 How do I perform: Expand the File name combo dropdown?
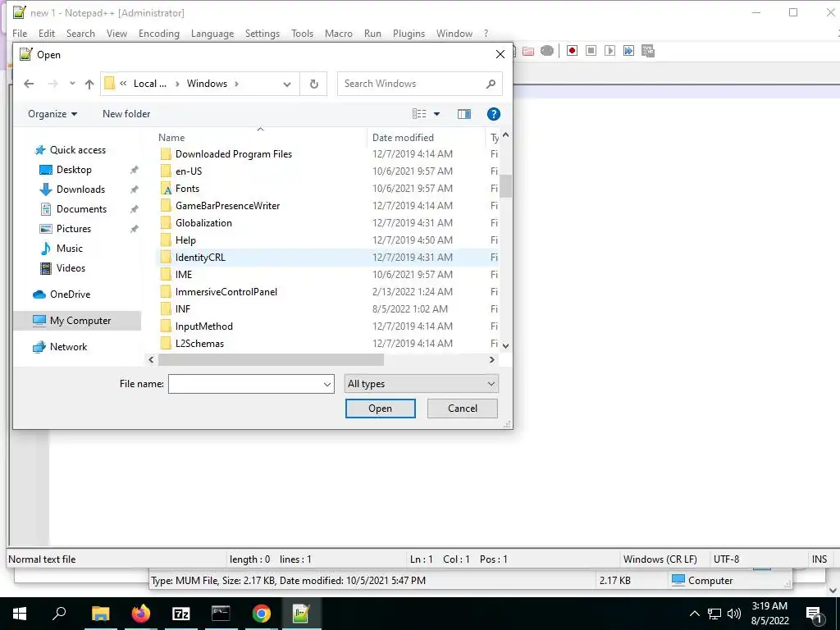coord(326,384)
